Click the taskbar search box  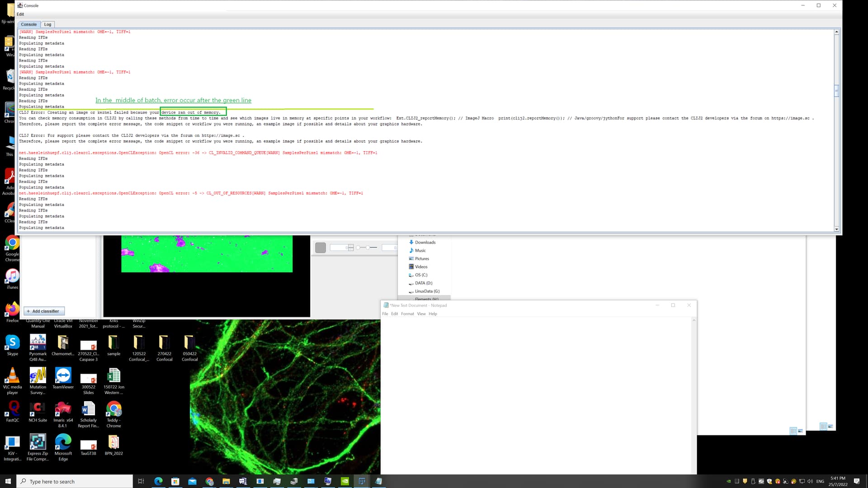[75, 481]
